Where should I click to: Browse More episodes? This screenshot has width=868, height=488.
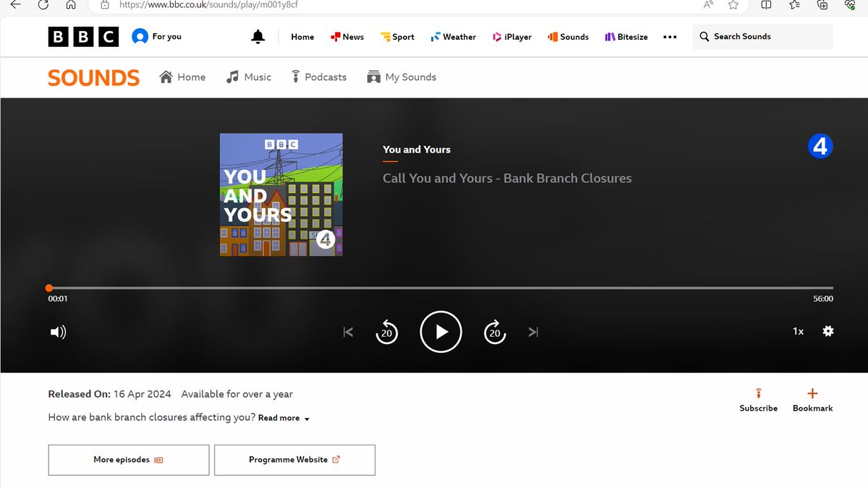click(x=128, y=460)
